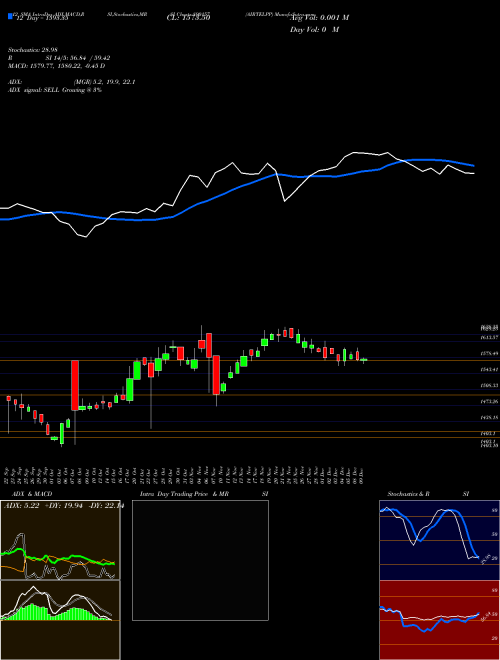
Task: Click the 'MACD: 1579.77, 1580.22, -0.45 D' line
Action: point(56,66)
